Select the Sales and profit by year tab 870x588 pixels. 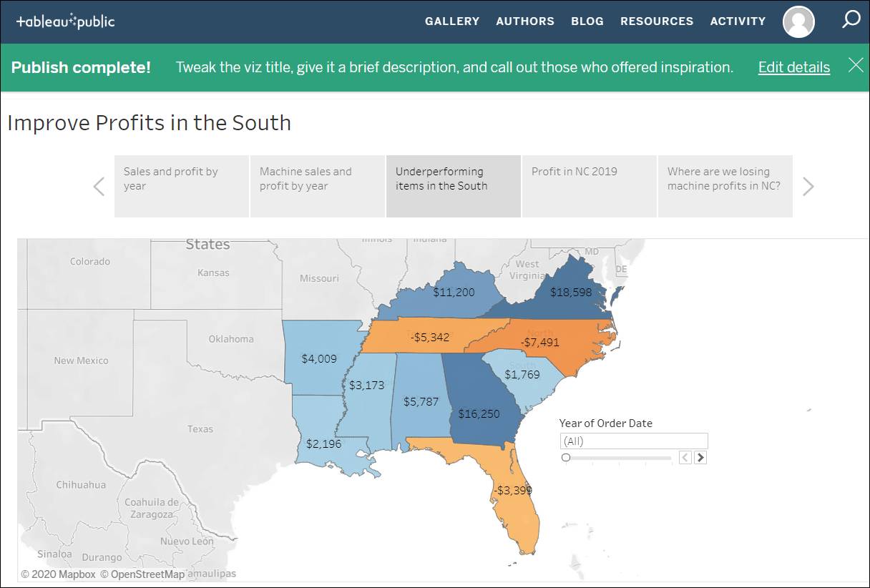[x=181, y=186]
